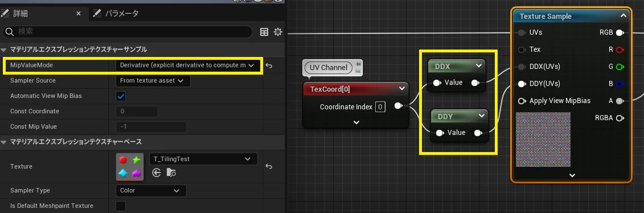Image resolution: width=644 pixels, height=213 pixels.
Task: Toggle Automatic View Mip Bias checkbox
Action: tap(121, 96)
